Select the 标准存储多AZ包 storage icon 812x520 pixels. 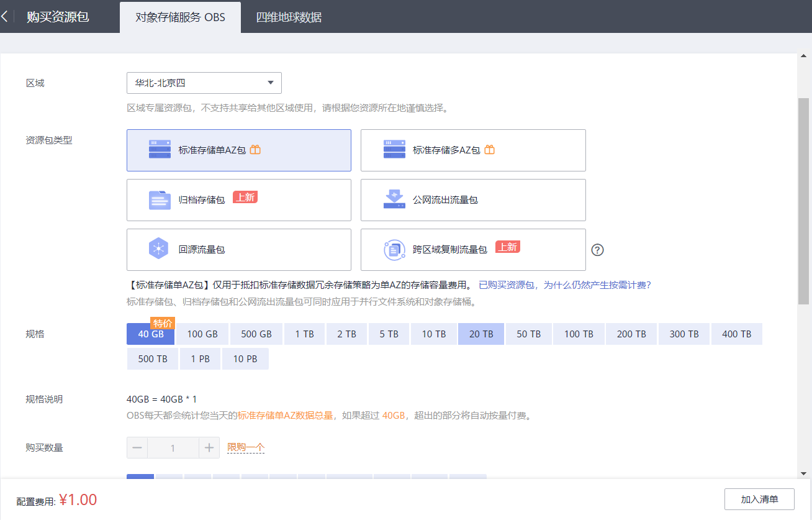coord(395,149)
